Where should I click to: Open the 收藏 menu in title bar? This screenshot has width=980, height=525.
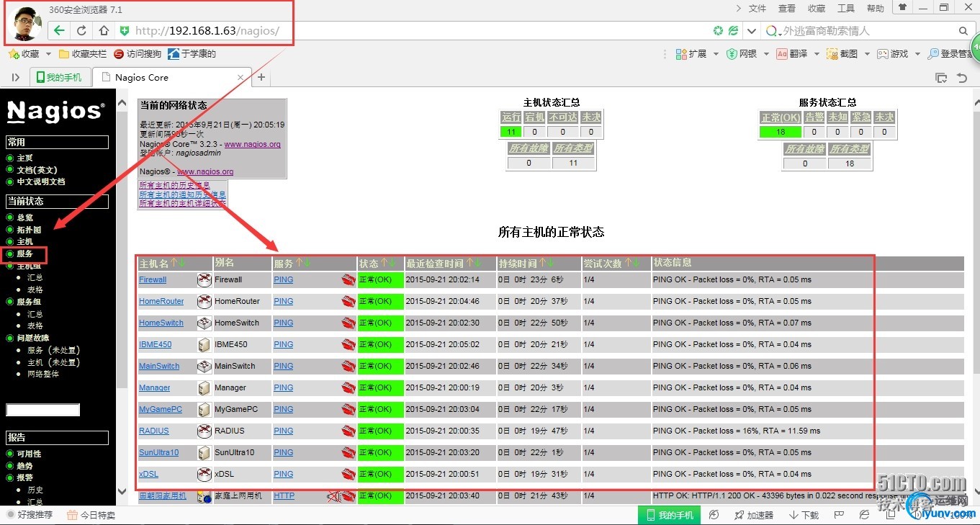817,9
